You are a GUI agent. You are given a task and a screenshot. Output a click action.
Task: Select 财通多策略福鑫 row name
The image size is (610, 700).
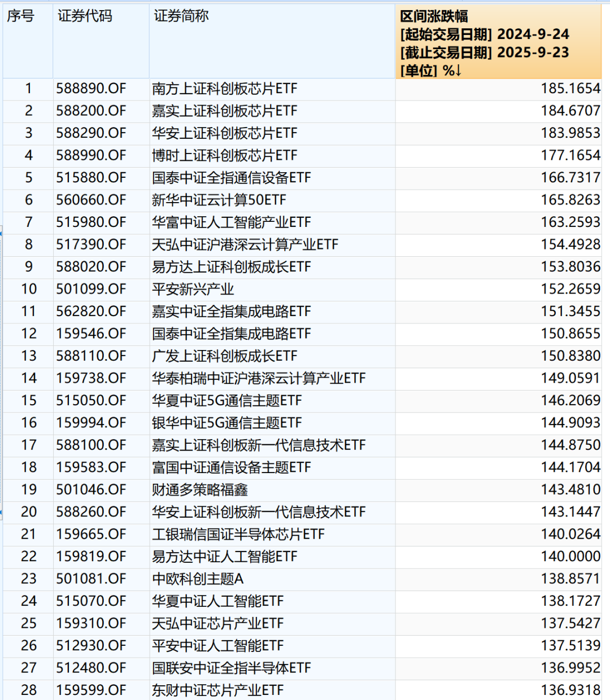(199, 490)
